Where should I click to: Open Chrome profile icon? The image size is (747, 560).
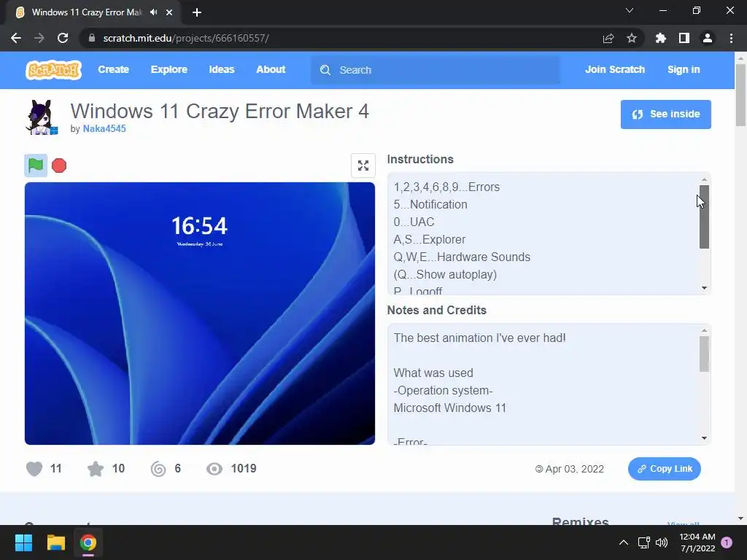pyautogui.click(x=708, y=38)
